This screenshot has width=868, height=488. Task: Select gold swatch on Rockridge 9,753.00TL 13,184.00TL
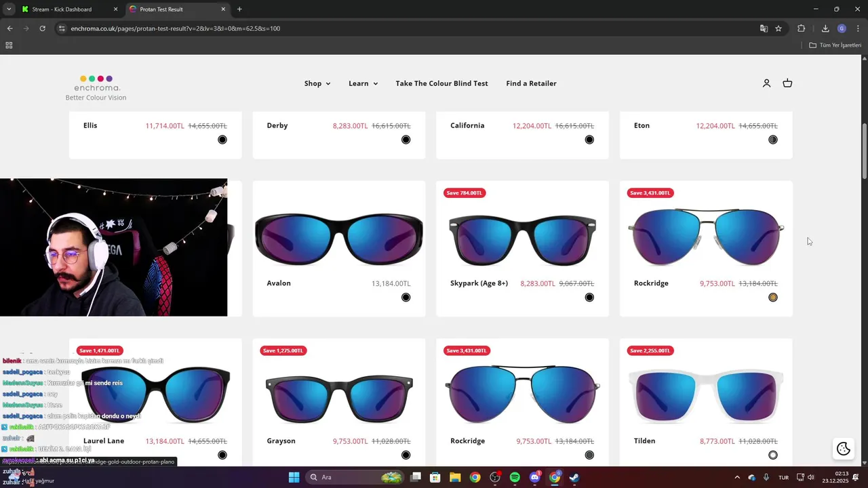click(773, 298)
